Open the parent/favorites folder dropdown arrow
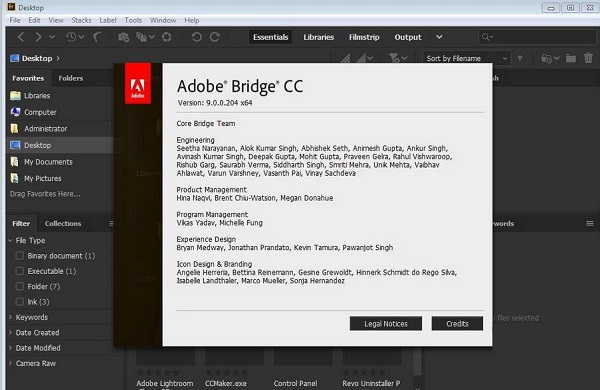The width and height of the screenshot is (600, 390). (x=52, y=37)
